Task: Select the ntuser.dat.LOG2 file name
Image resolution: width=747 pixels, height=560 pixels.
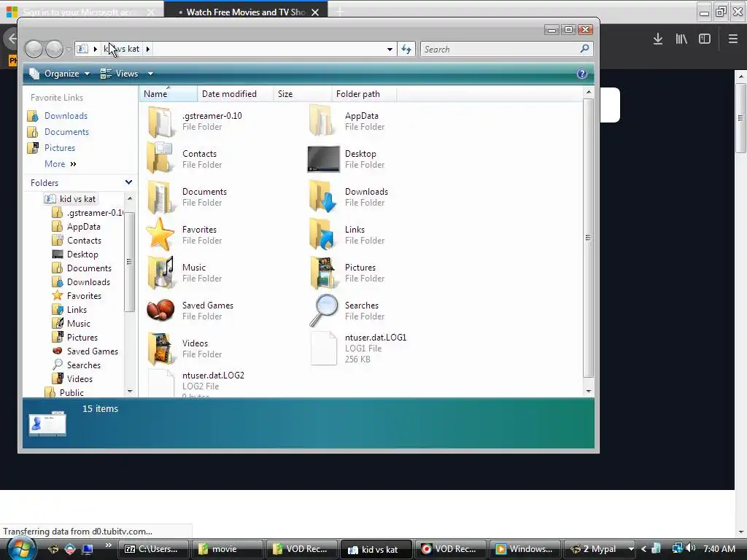Action: (213, 376)
